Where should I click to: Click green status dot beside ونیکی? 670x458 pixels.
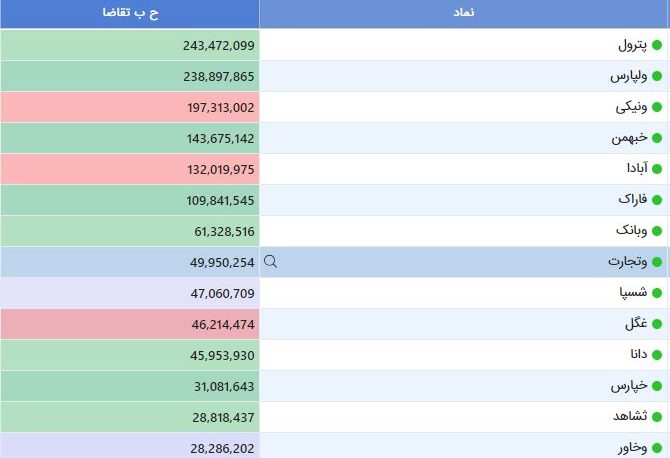[x=657, y=107]
